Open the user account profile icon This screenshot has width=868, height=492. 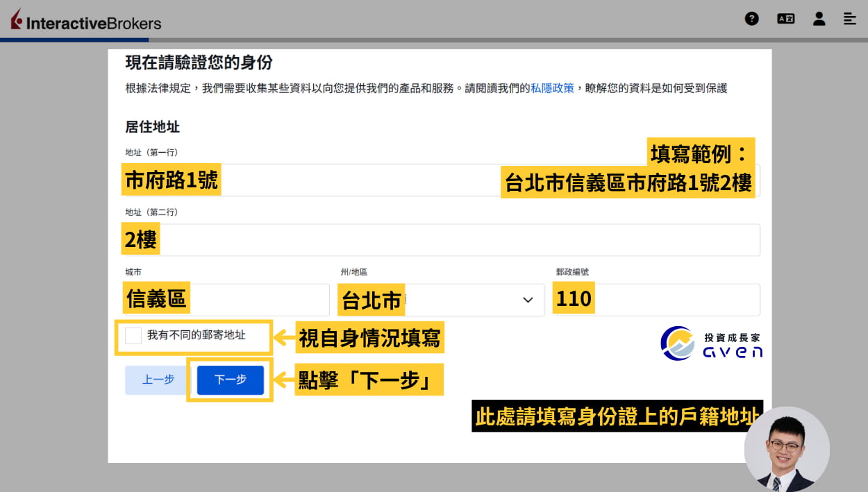point(819,19)
